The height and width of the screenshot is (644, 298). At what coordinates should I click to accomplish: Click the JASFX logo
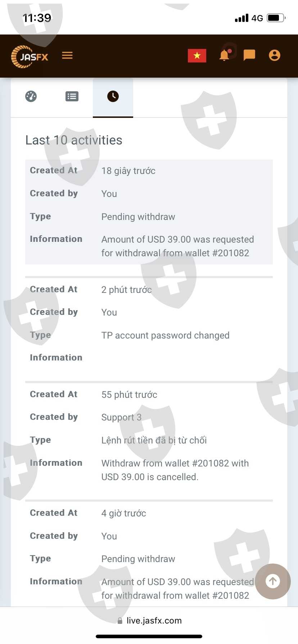tap(30, 56)
